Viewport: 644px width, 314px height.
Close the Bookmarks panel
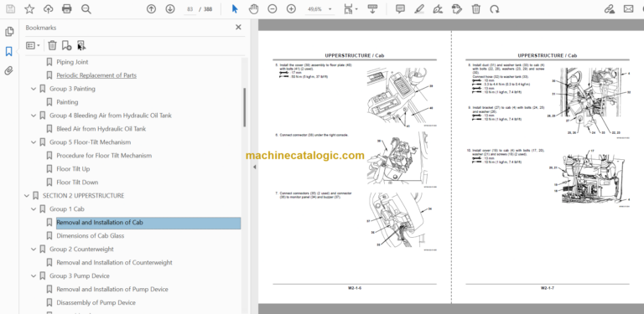(238, 28)
